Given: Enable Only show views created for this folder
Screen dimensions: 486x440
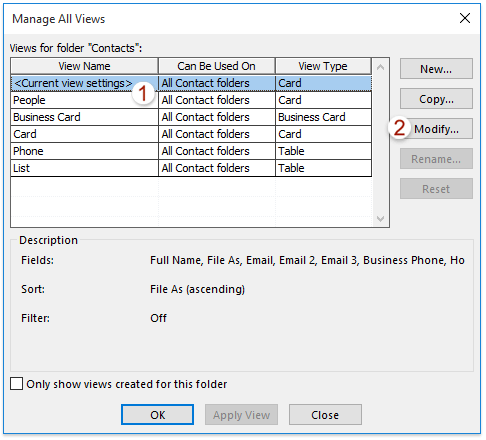Looking at the screenshot, I should pos(16,384).
